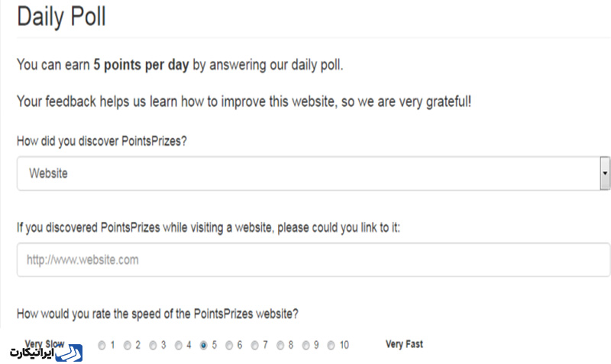Screen dimensions: 611x364
Task: Click the 'Very Slow' label
Action: point(44,343)
